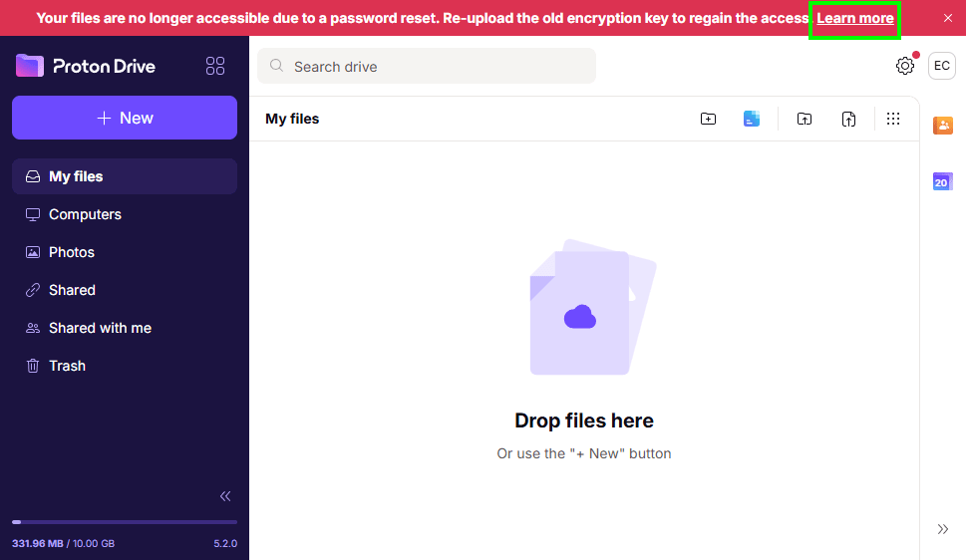Viewport: 966px width, 560px height.
Task: Open the Calendar side panel icon
Action: pos(943,181)
